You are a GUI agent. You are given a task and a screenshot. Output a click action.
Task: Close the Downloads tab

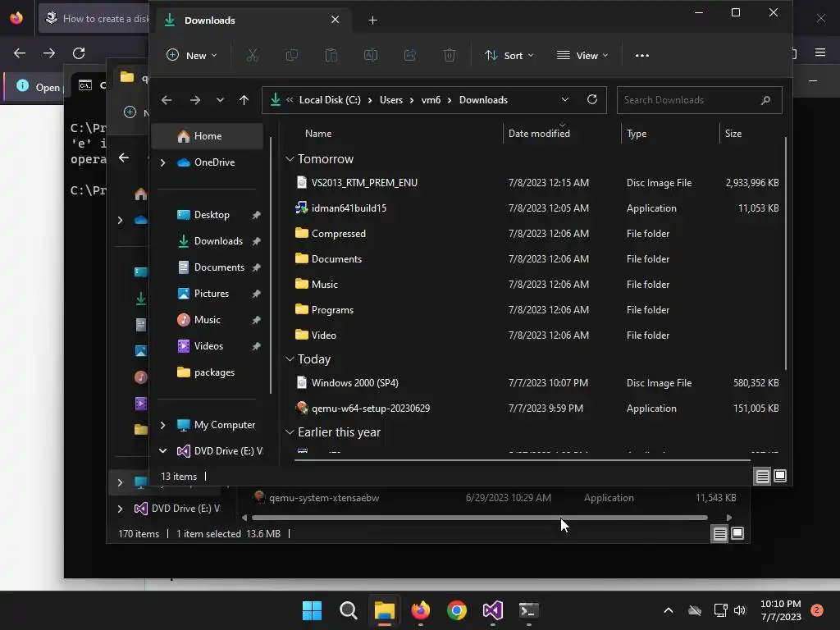pyautogui.click(x=336, y=20)
